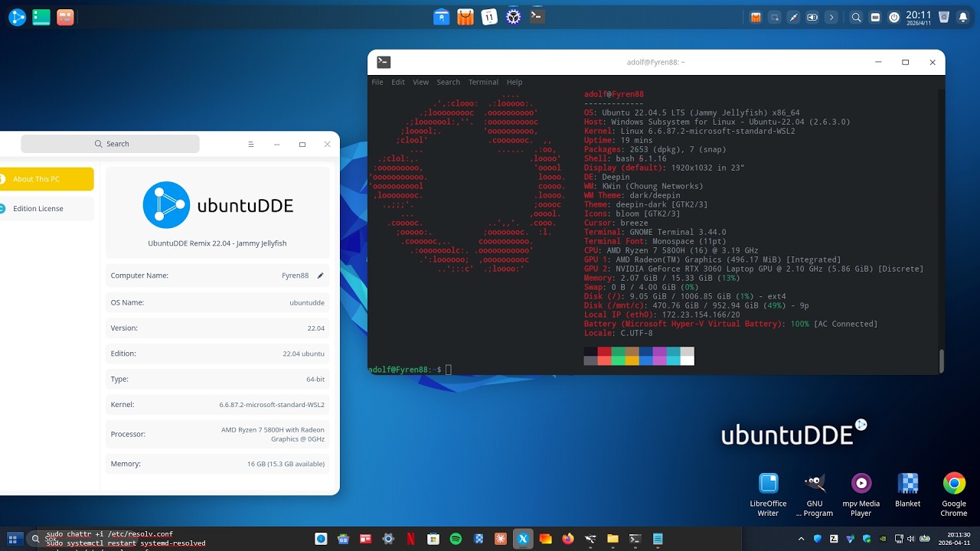Open the Edit menu in the terminal
Viewport: 980px width, 551px height.
click(x=398, y=82)
